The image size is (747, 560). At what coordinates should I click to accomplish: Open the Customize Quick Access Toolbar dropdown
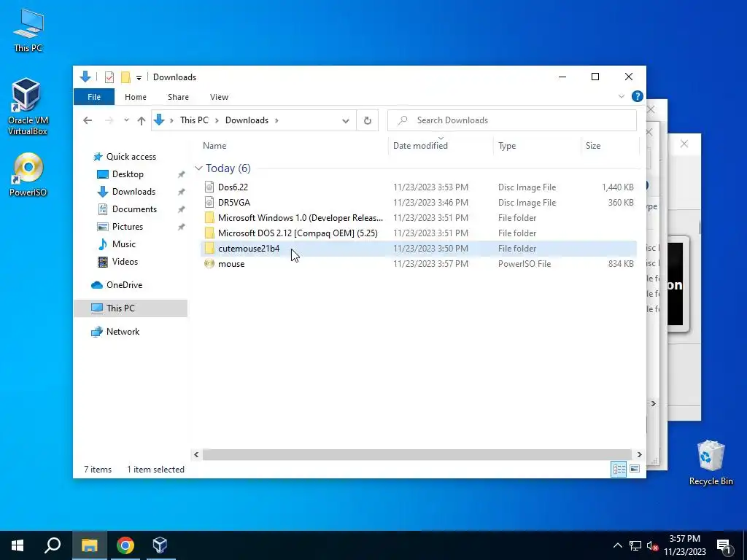139,77
